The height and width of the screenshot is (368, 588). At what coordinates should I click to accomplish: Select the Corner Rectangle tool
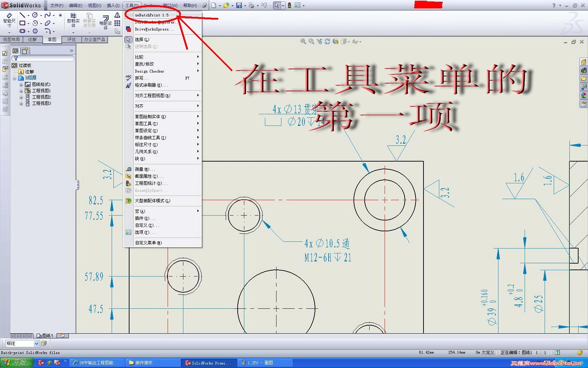click(x=22, y=23)
